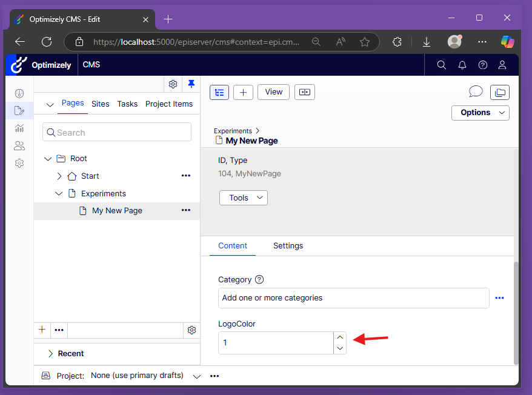Increase the LogoColor value
The width and height of the screenshot is (532, 395).
pos(340,337)
